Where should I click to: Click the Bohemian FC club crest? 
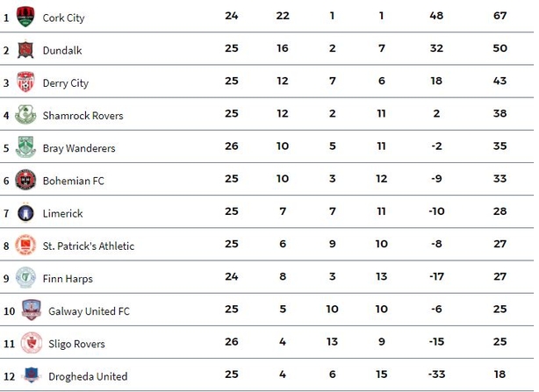(x=25, y=180)
